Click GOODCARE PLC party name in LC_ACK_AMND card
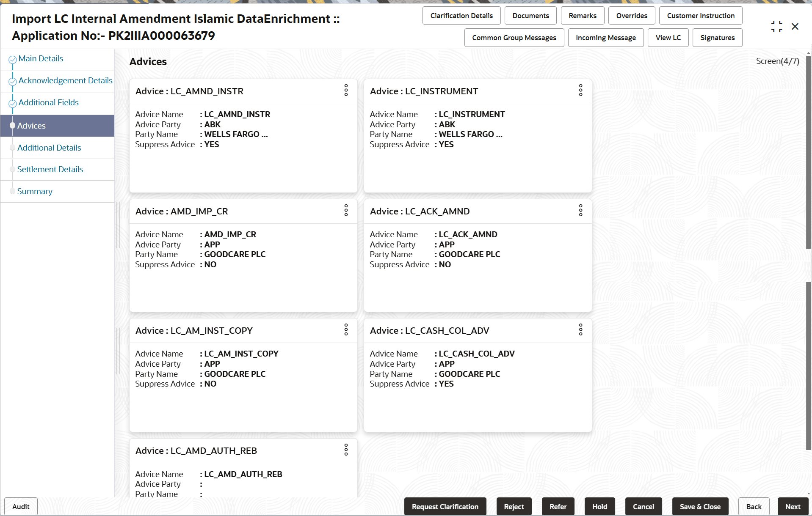812x516 pixels. tap(470, 255)
